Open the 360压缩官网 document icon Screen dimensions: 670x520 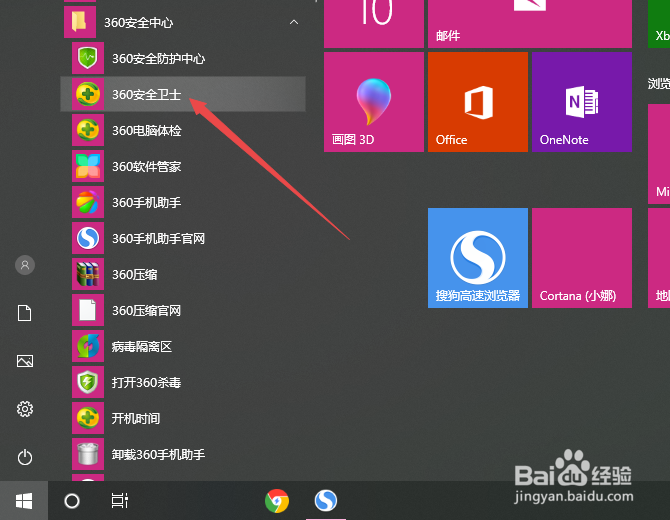[88, 310]
